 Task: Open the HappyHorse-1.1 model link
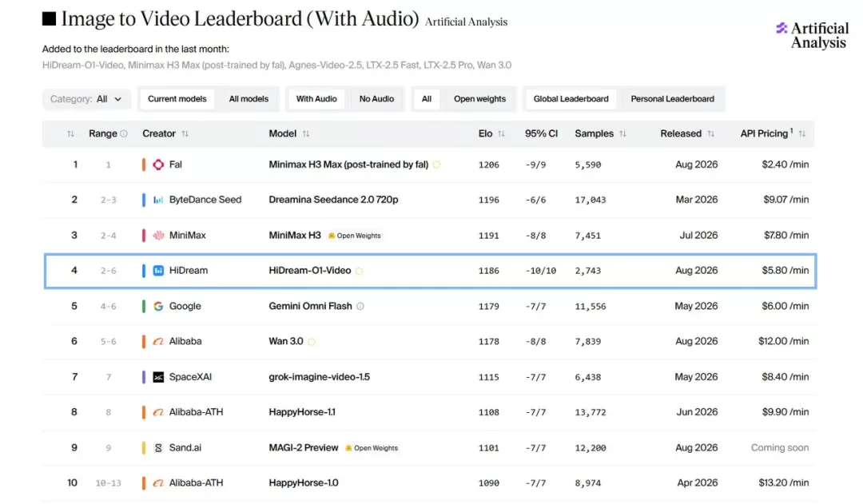[301, 412]
